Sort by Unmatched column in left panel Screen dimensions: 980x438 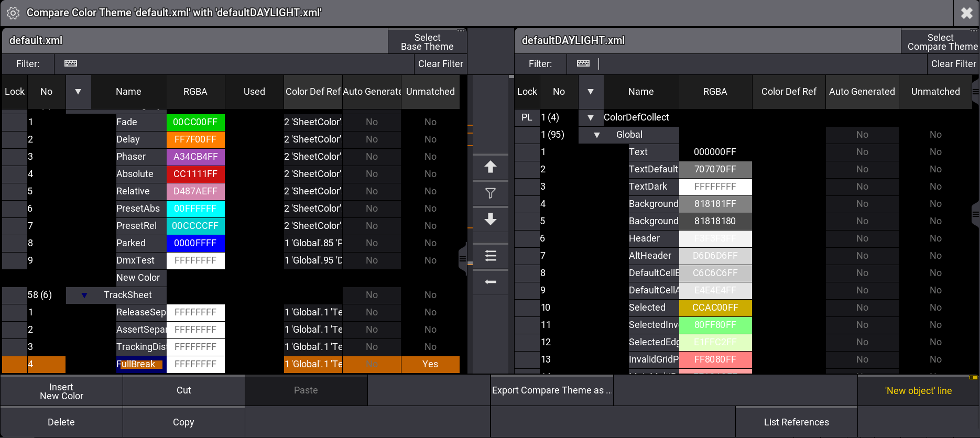pyautogui.click(x=430, y=92)
